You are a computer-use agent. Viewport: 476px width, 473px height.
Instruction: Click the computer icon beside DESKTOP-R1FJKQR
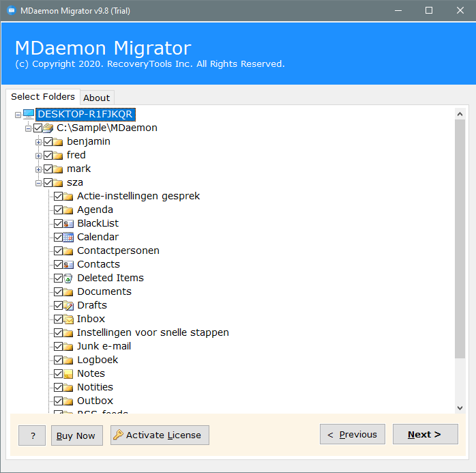(29, 114)
